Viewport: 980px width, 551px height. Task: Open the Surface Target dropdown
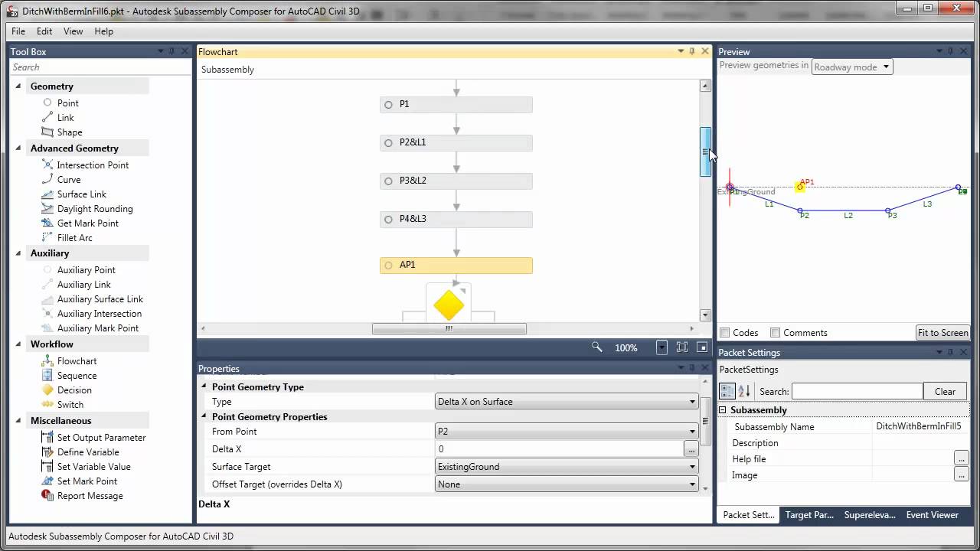click(x=567, y=467)
